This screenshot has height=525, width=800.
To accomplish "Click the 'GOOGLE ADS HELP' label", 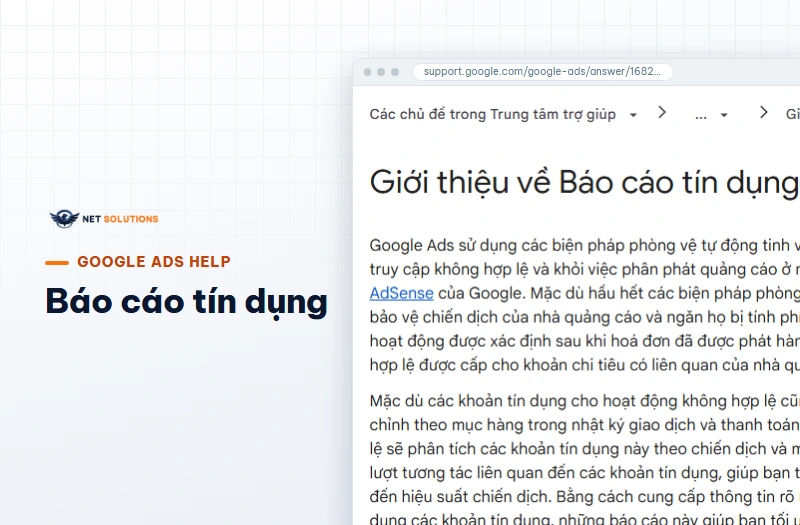I will click(154, 262).
